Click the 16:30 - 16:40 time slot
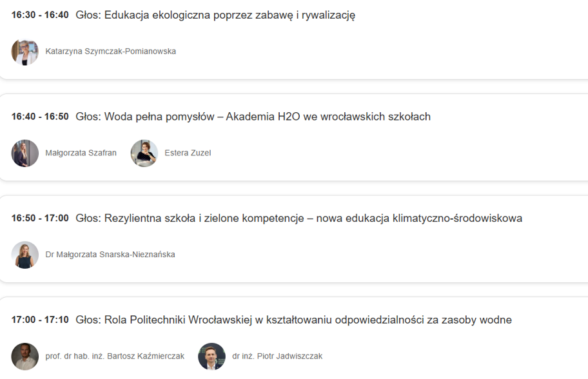The height and width of the screenshot is (379, 588). pyautogui.click(x=40, y=15)
